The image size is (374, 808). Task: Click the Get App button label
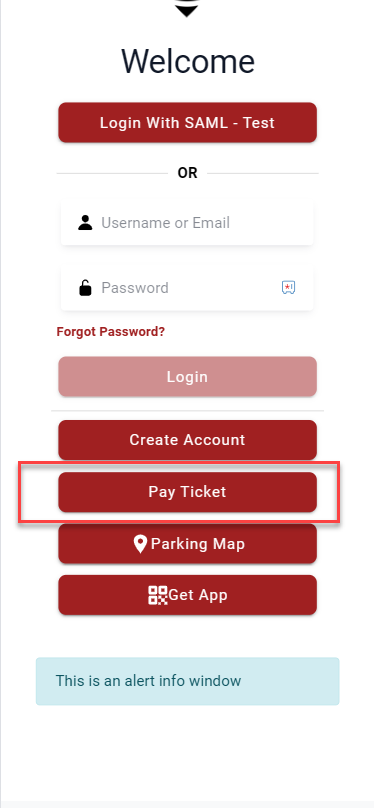tap(198, 595)
